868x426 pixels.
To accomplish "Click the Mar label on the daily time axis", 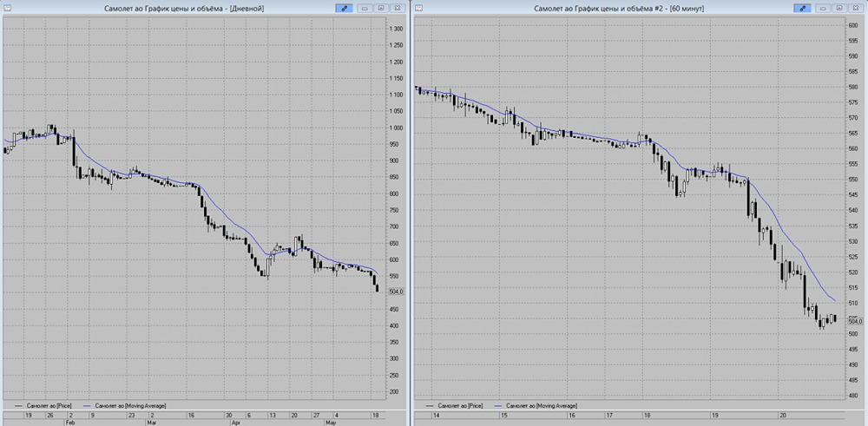I will [151, 423].
